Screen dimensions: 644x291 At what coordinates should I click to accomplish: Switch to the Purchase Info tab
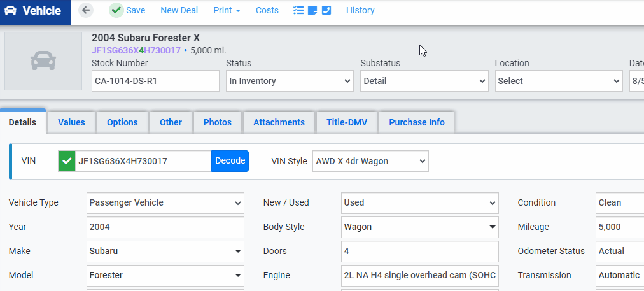(x=417, y=122)
